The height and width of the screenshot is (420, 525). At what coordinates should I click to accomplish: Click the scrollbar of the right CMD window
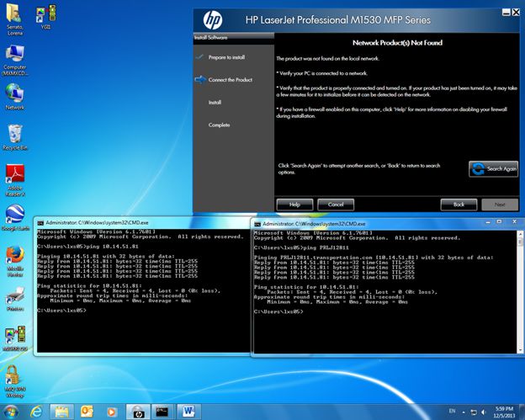coord(520,286)
